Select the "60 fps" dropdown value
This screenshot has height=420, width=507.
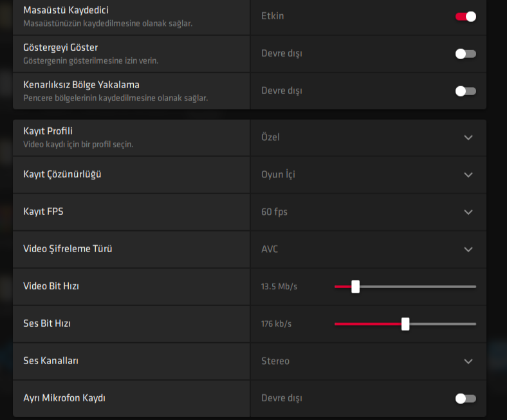pos(275,212)
